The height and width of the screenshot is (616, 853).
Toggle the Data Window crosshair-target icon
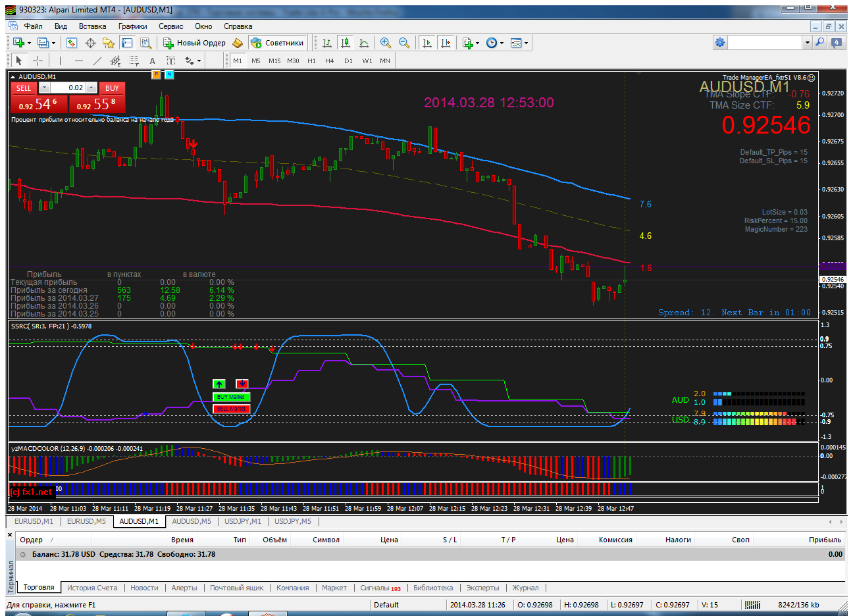(90, 43)
